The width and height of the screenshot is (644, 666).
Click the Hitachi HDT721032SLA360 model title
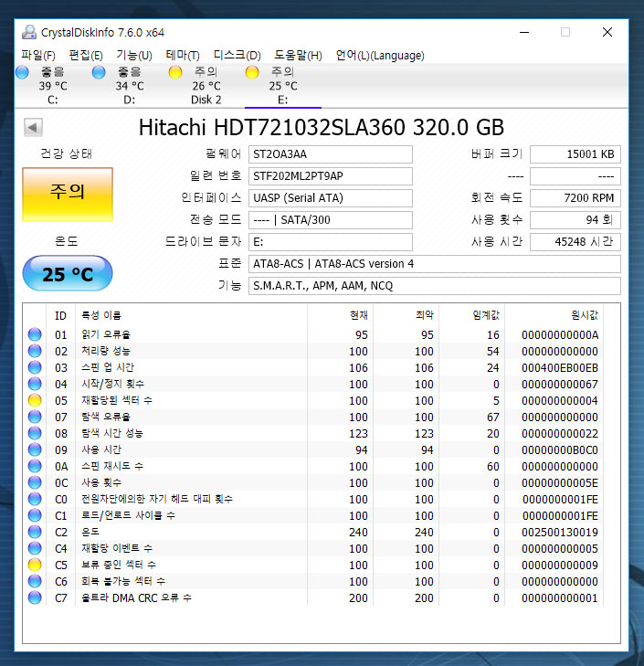point(322,127)
